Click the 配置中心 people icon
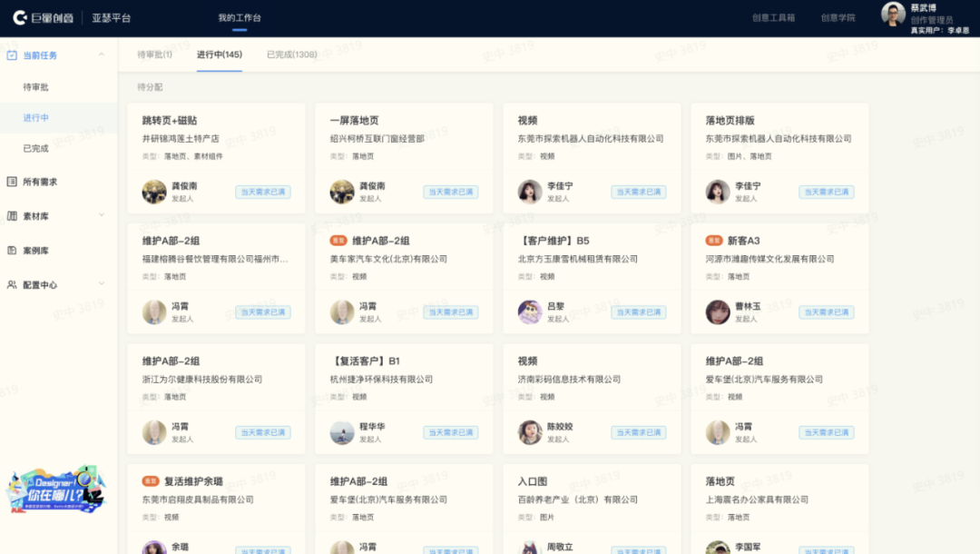This screenshot has height=554, width=980. click(x=12, y=284)
